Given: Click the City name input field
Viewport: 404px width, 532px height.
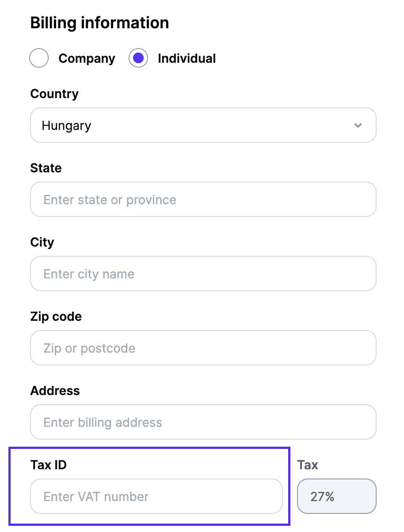Looking at the screenshot, I should pyautogui.click(x=203, y=274).
